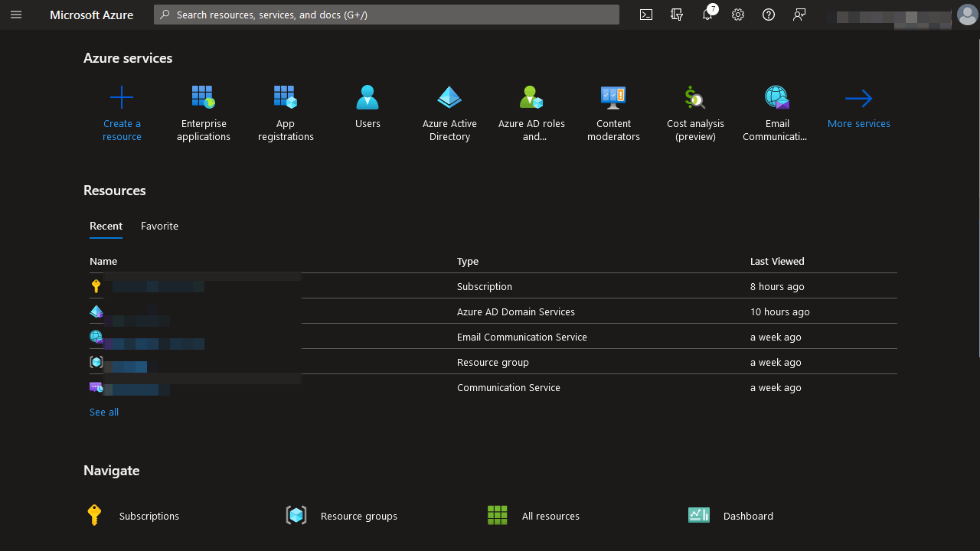
Task: Open Directories and subscriptions filter icon
Action: (x=677, y=15)
